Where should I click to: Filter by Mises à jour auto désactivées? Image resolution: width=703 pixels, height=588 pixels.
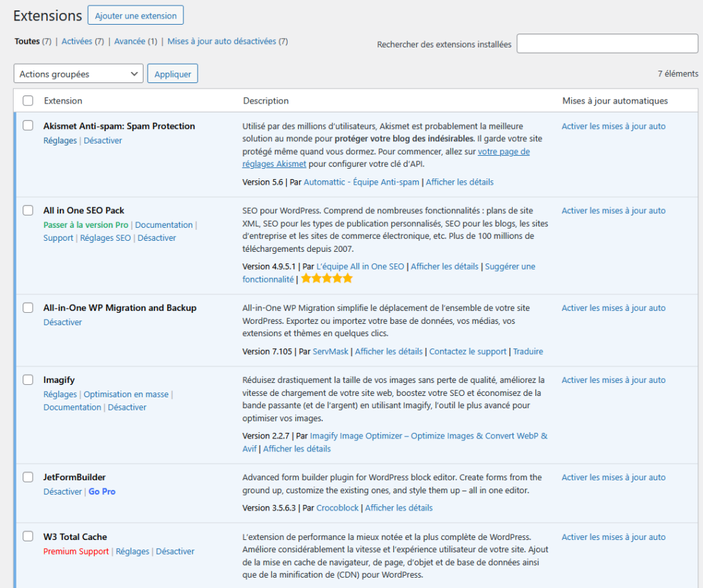(222, 41)
